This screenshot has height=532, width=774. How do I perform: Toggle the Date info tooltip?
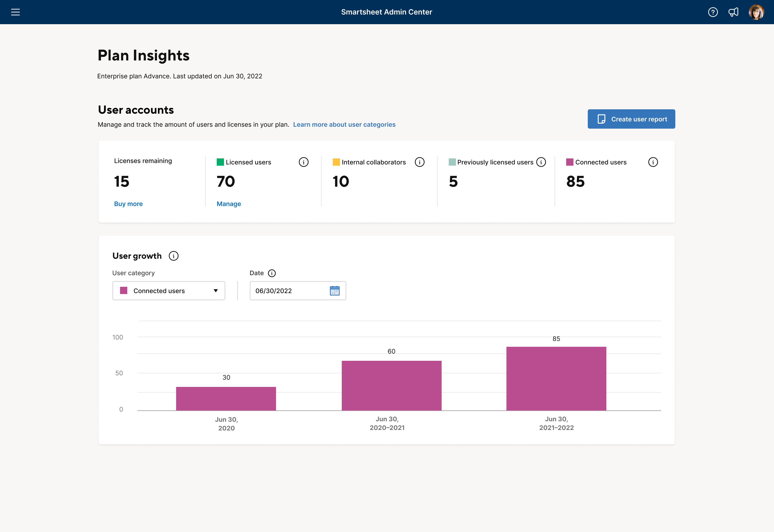pyautogui.click(x=272, y=273)
